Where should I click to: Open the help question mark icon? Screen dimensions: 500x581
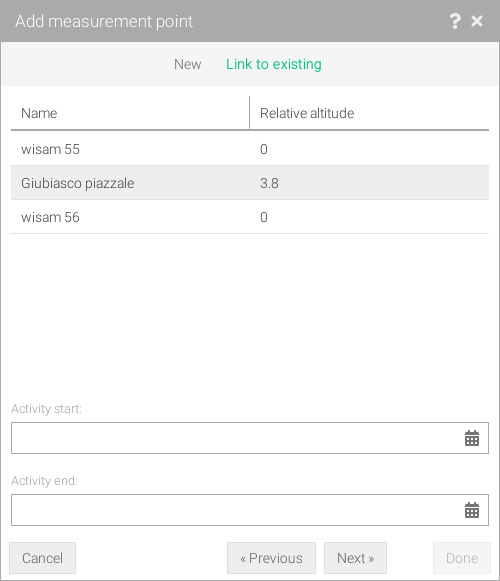pos(455,21)
